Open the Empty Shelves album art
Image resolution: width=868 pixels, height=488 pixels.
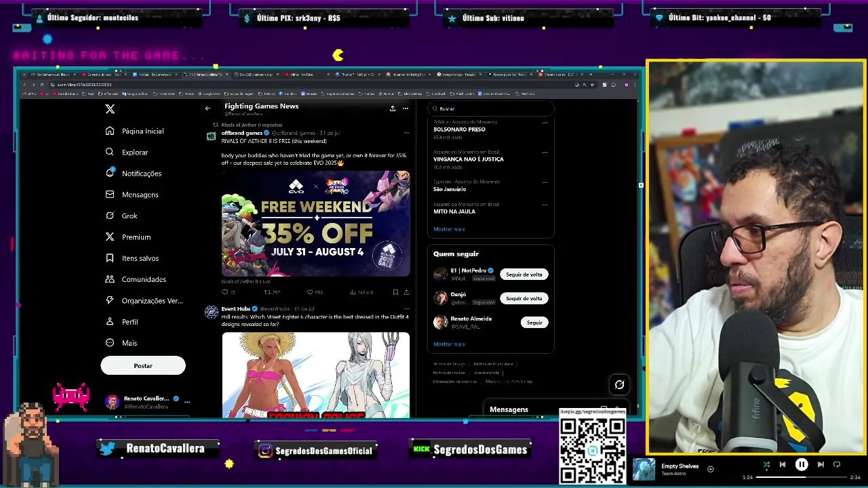click(x=644, y=470)
